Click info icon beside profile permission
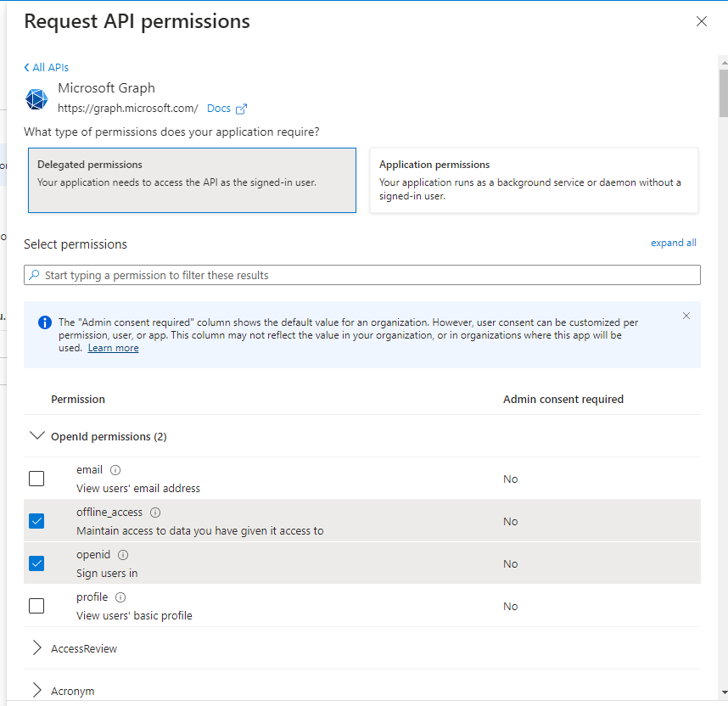 click(x=120, y=597)
